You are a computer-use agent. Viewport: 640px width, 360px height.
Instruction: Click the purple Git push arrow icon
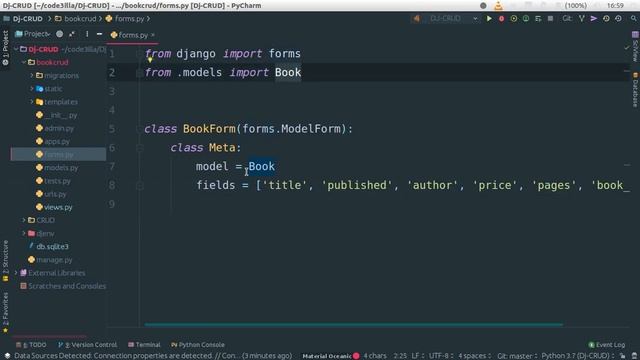pyautogui.click(x=594, y=19)
